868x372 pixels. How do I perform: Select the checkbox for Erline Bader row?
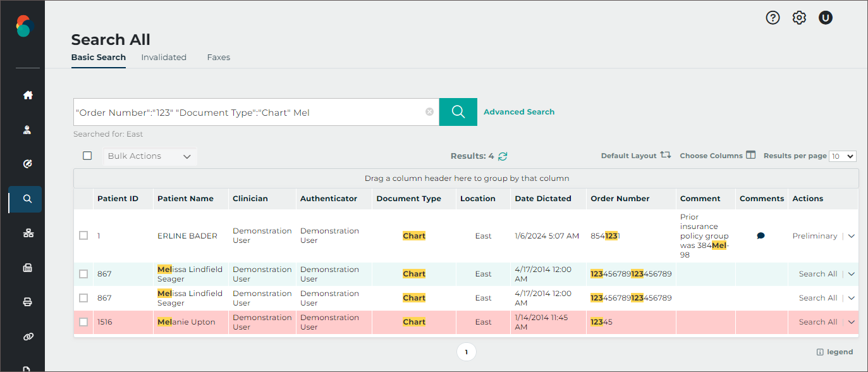[83, 236]
